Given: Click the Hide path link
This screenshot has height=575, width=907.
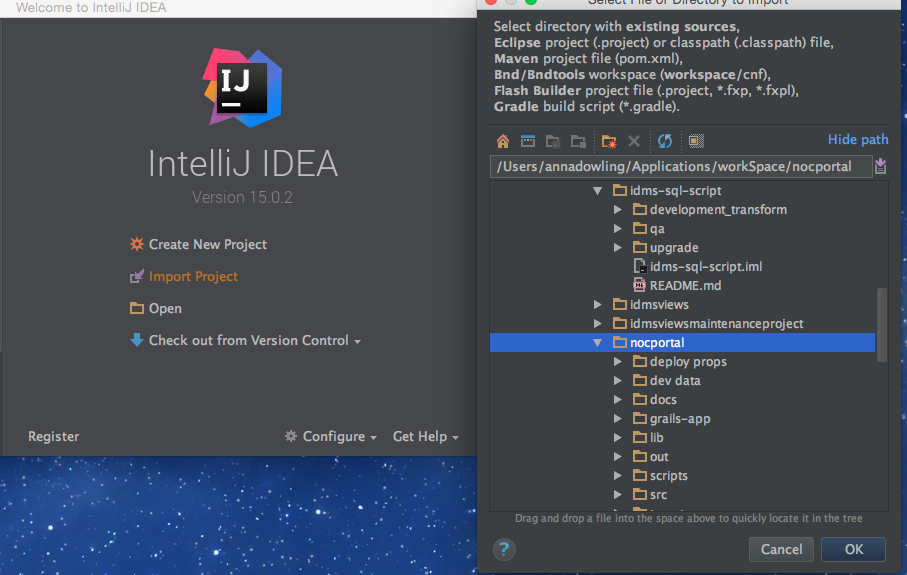Looking at the screenshot, I should (857, 140).
